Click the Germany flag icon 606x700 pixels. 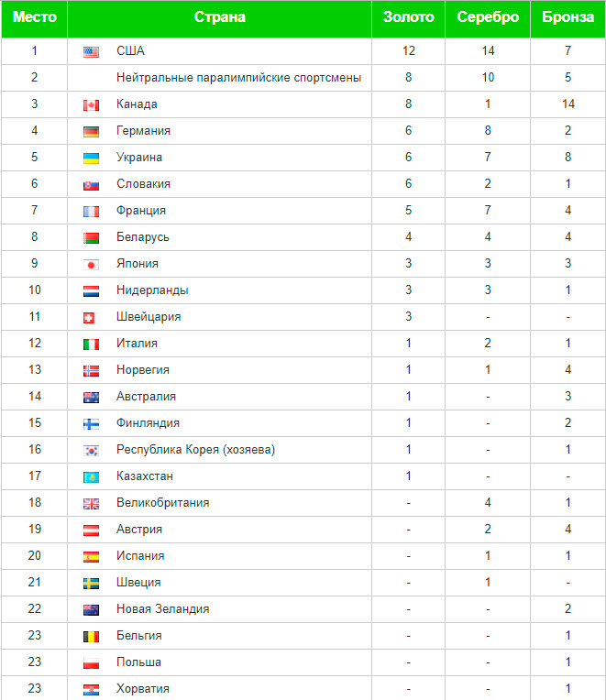(x=91, y=131)
